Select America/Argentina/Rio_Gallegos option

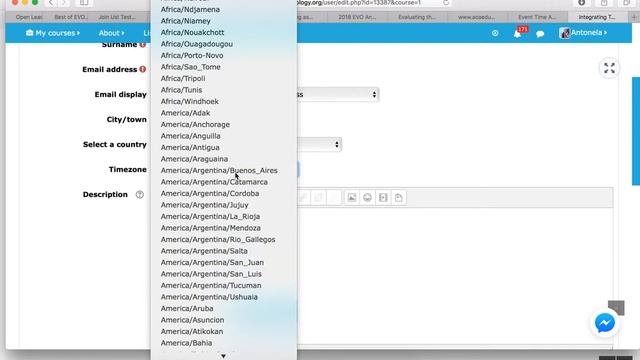(x=218, y=240)
